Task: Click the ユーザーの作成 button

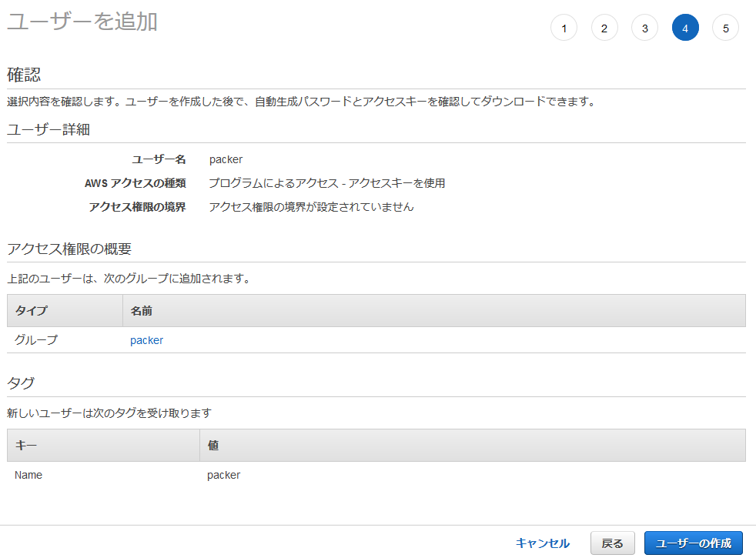Action: click(693, 543)
